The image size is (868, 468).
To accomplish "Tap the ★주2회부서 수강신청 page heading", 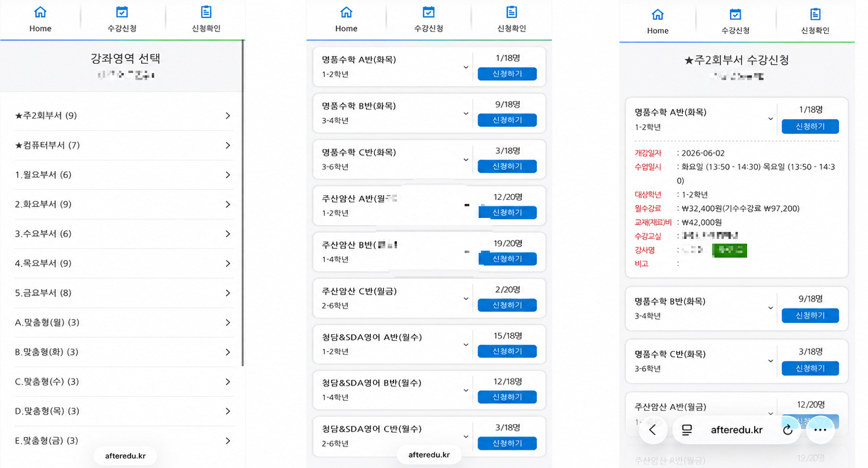I will [x=737, y=60].
